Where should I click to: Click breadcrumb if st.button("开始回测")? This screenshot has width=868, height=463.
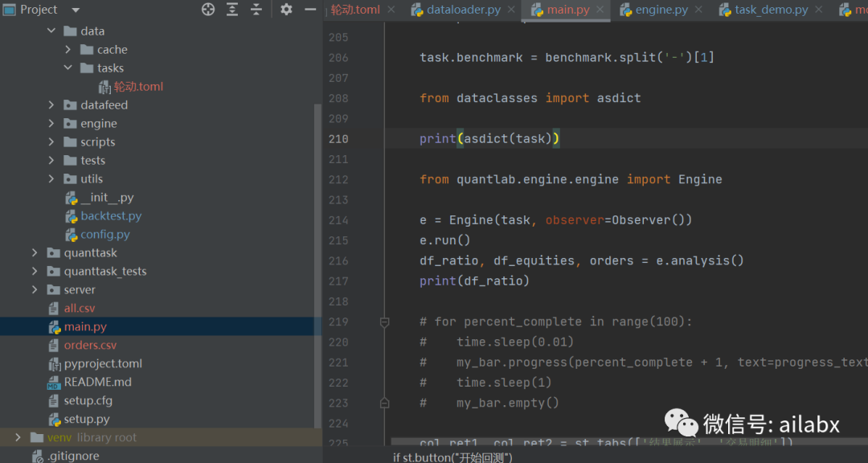(452, 457)
